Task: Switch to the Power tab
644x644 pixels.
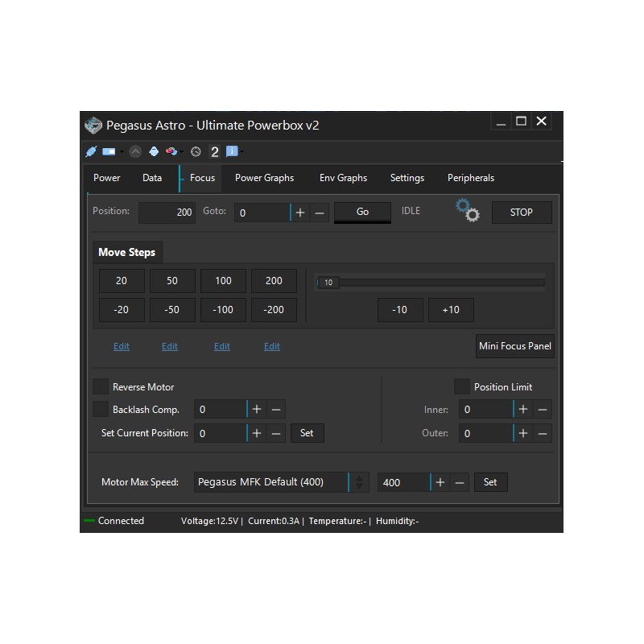Action: click(107, 178)
